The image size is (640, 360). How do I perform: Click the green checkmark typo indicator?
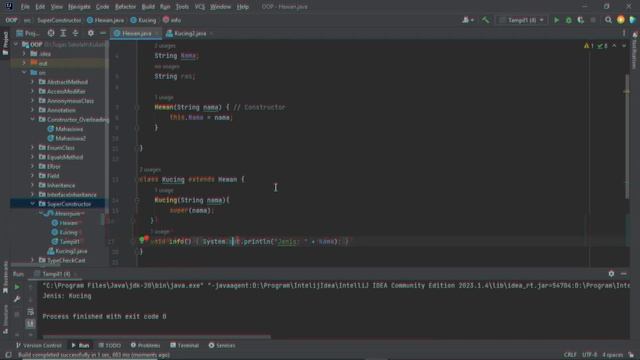602,46
